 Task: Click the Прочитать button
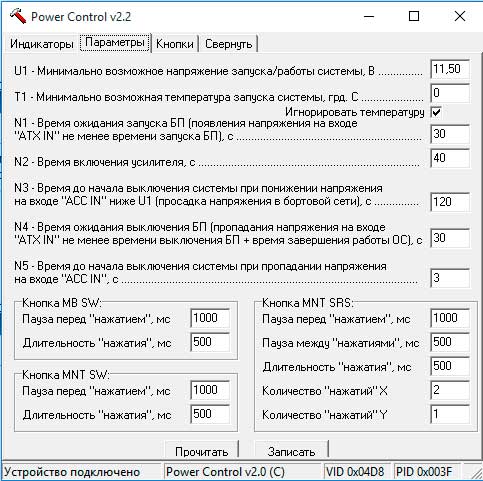pyautogui.click(x=202, y=451)
